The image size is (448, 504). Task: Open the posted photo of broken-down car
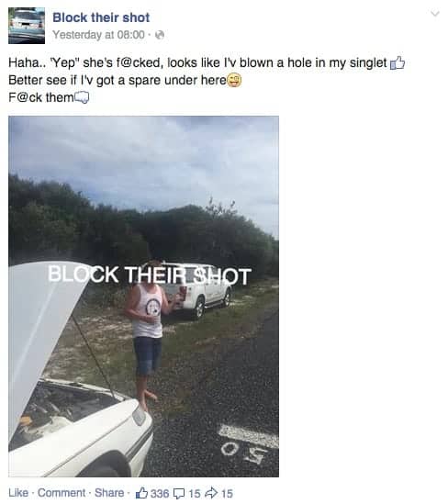click(x=143, y=297)
